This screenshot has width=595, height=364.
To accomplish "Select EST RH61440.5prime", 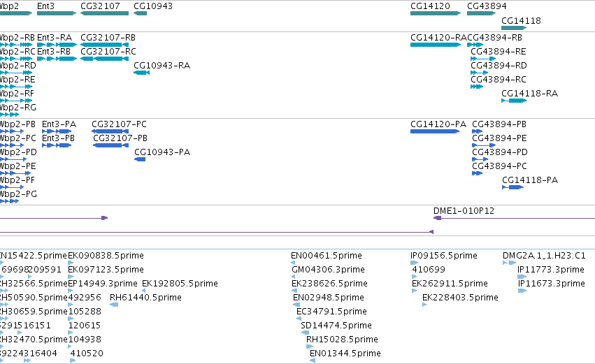I will click(x=114, y=305).
